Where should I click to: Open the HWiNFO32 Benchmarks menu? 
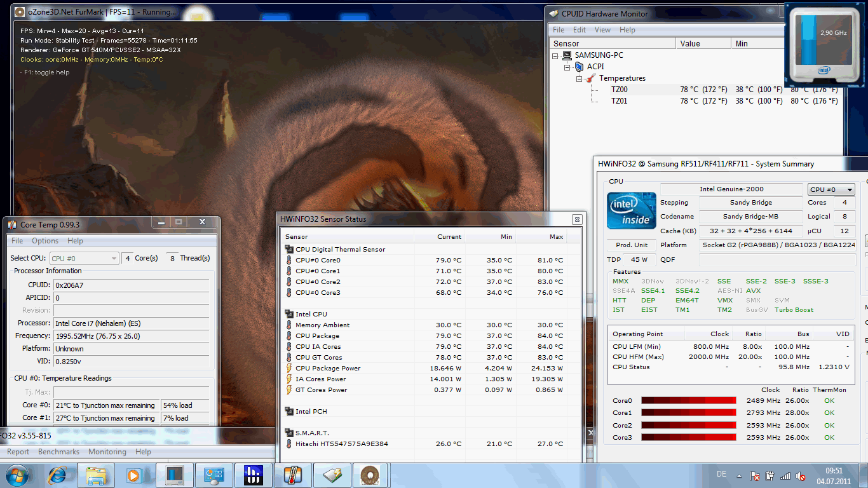[x=59, y=452]
